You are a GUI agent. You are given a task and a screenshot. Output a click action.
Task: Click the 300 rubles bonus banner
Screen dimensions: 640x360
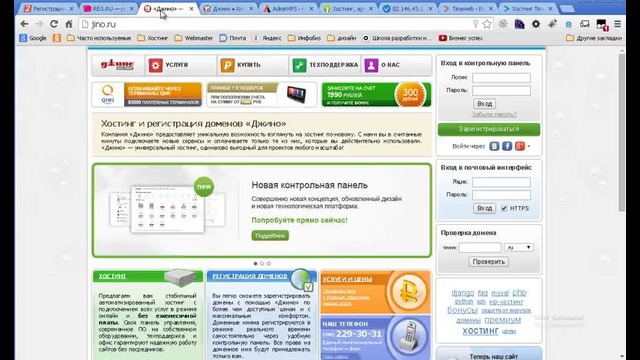[376, 95]
